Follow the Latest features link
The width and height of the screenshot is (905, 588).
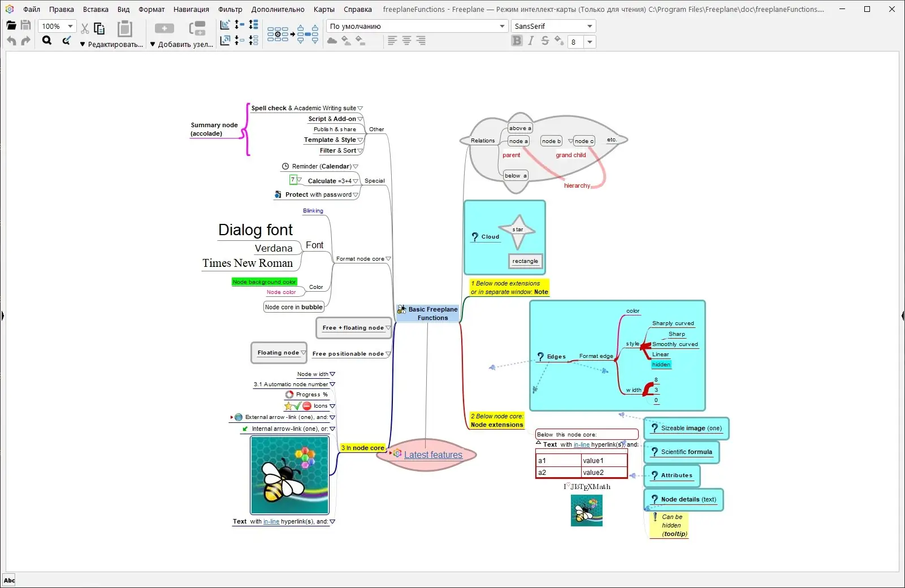[433, 455]
